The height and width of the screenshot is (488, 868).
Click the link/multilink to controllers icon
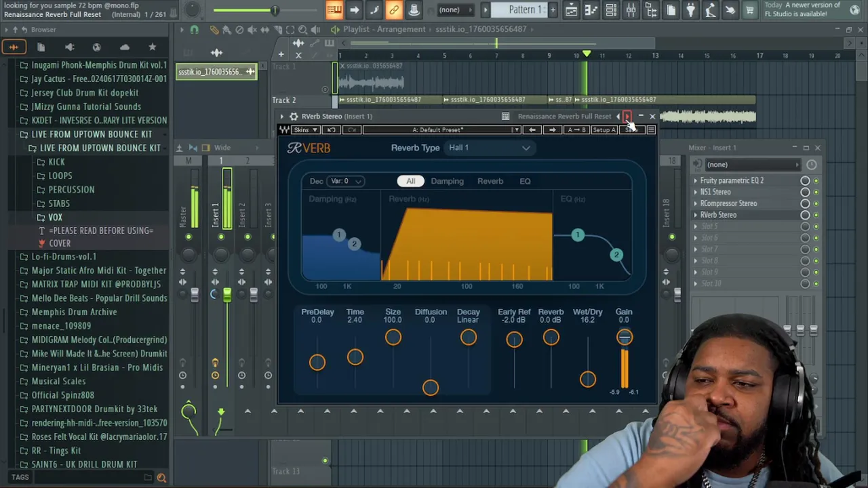tap(394, 10)
